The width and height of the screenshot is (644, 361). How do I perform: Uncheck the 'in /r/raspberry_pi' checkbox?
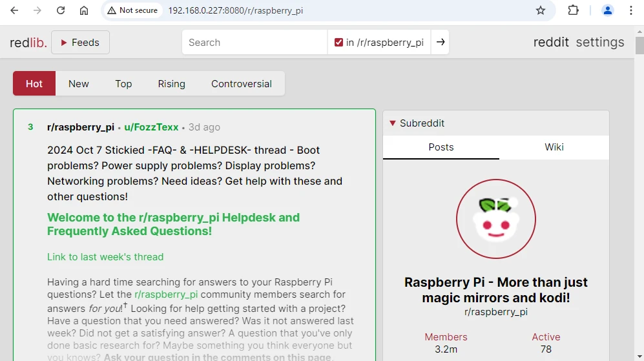338,43
